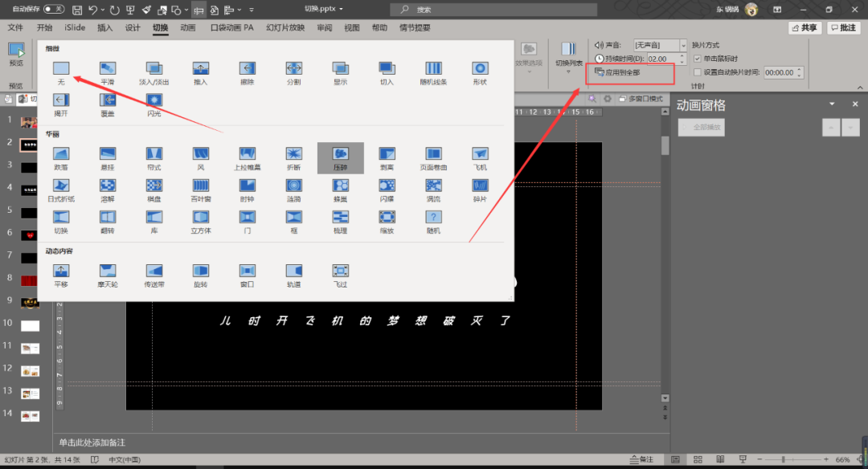Screen dimensions: 868x469
Task: Select slide 8 thumbnail in panel
Action: pos(30,280)
